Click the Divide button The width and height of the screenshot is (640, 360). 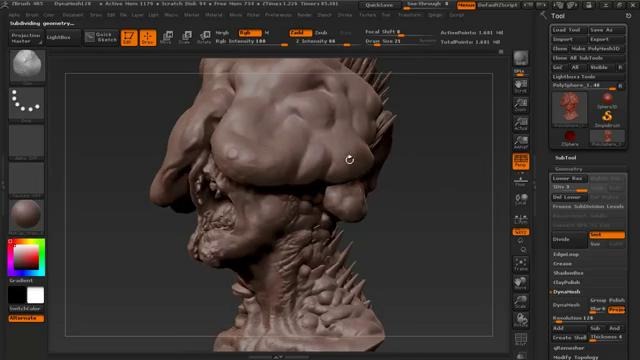point(569,239)
